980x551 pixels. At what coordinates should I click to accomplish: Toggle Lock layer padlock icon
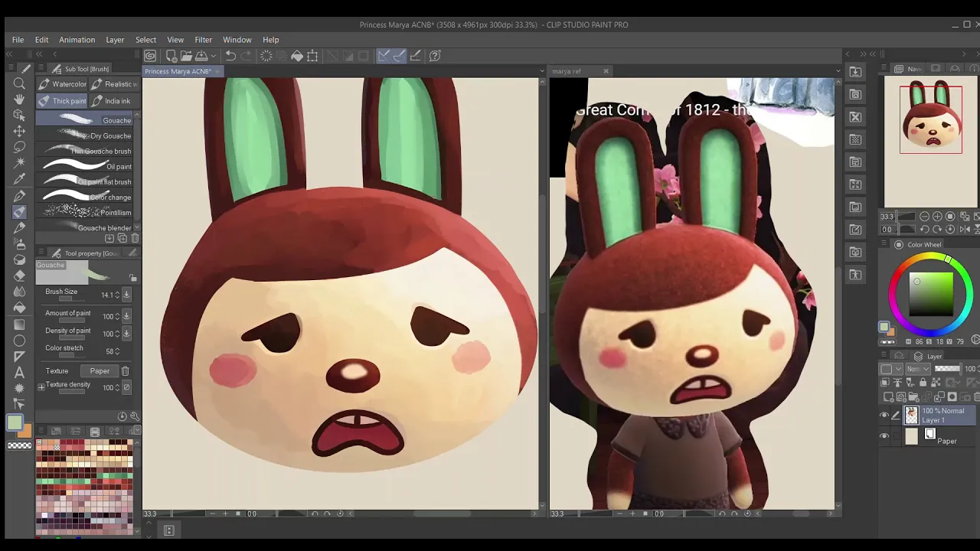click(923, 383)
